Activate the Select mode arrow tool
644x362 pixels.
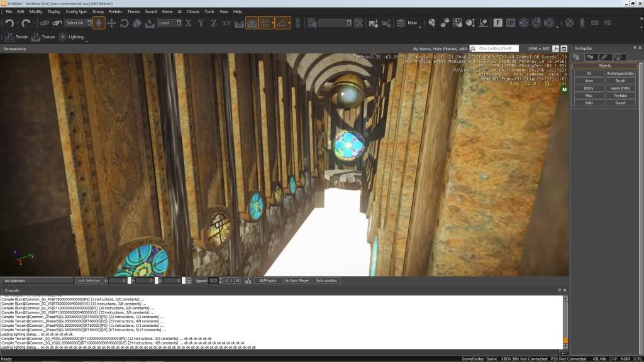click(99, 23)
